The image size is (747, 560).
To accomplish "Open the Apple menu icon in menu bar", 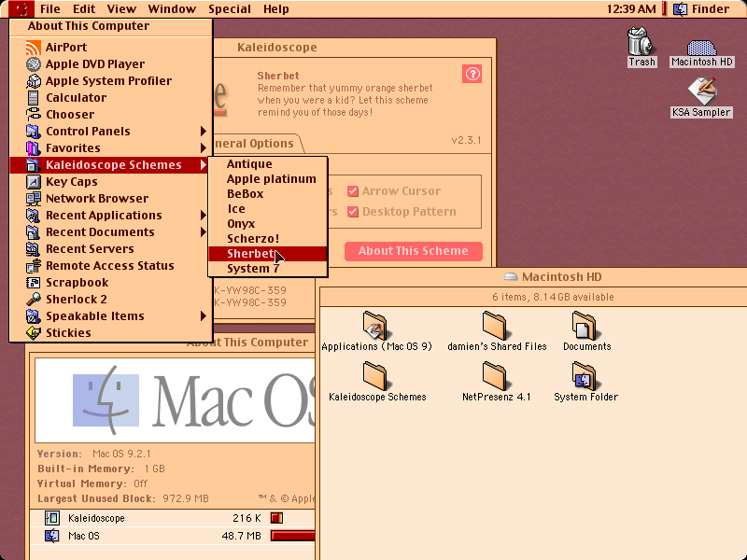I will tap(21, 9).
